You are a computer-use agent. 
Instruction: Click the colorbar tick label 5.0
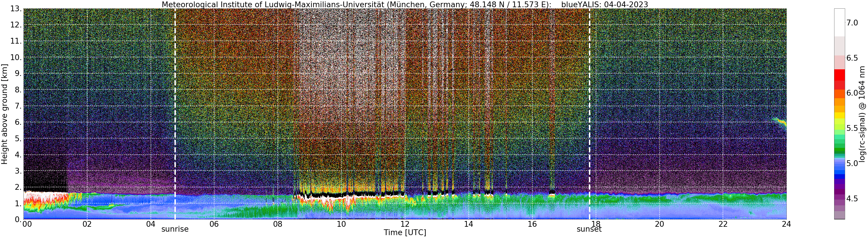(x=852, y=163)
